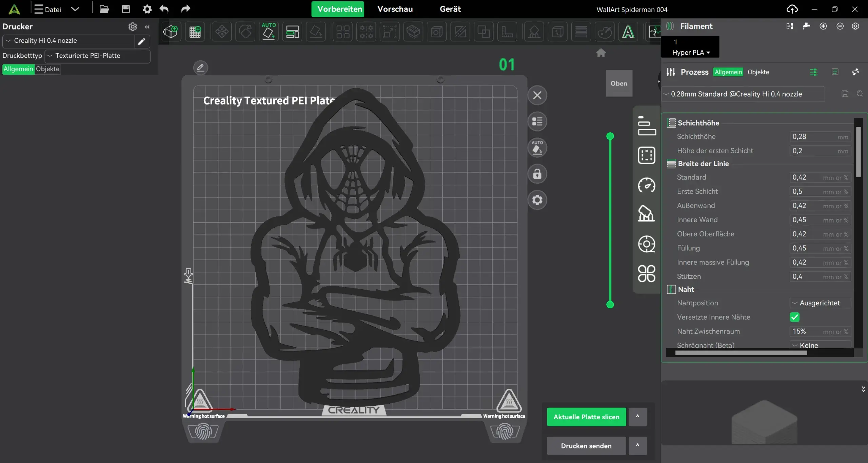
Task: Edit printer preset with pencil icon
Action: click(142, 41)
